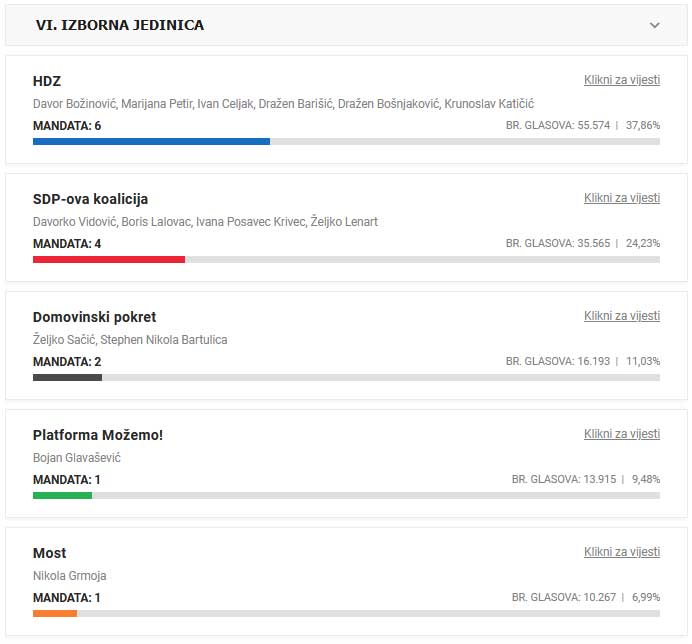Click the orange Most progress bar
The image size is (692, 644).
coord(55,614)
